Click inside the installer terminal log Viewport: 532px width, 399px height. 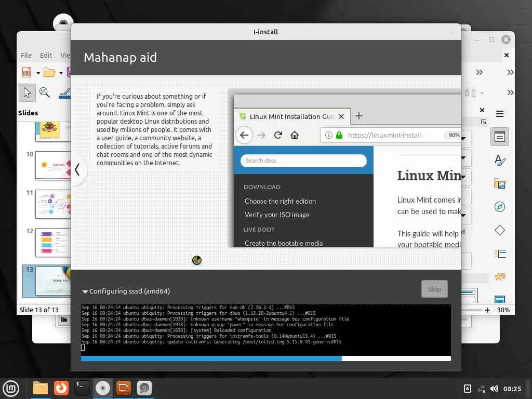coord(265,329)
